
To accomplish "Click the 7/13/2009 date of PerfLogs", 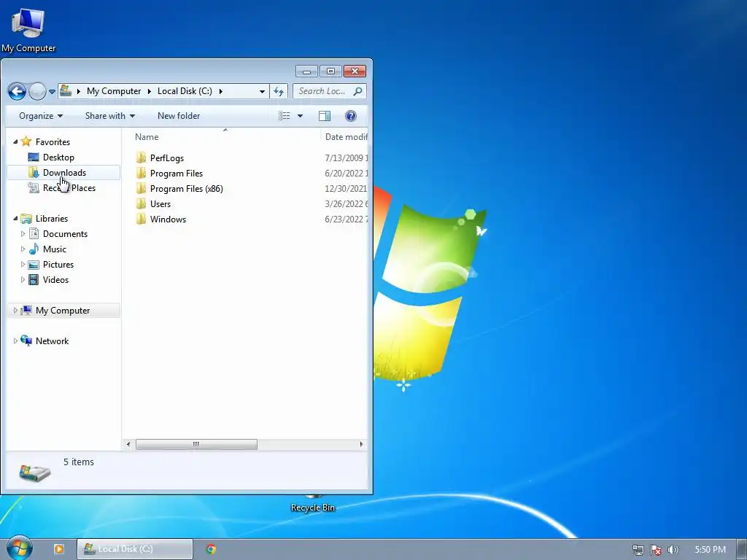I will click(346, 157).
